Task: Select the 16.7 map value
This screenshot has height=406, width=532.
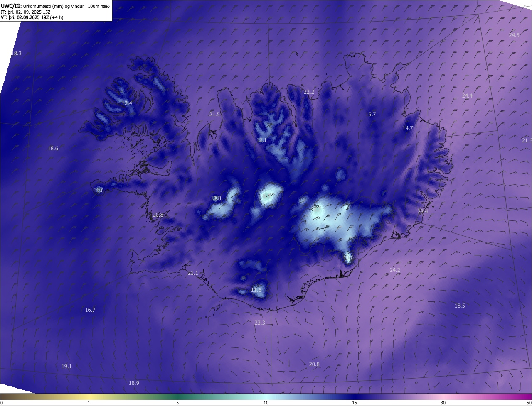Action: (x=90, y=310)
